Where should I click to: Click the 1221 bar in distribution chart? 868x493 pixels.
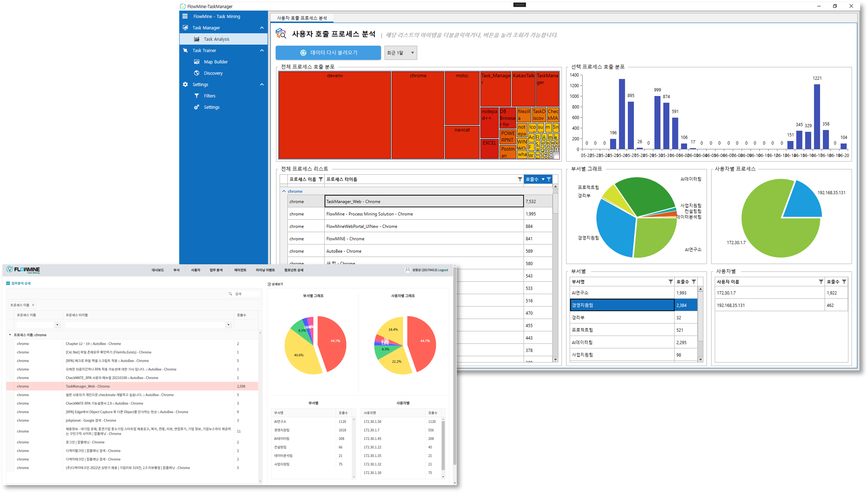pyautogui.click(x=817, y=116)
